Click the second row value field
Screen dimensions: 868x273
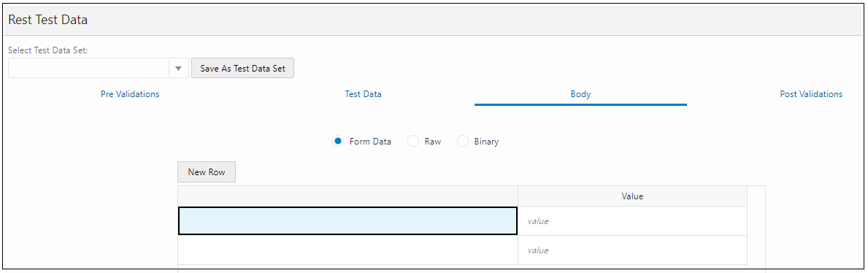pyautogui.click(x=632, y=250)
